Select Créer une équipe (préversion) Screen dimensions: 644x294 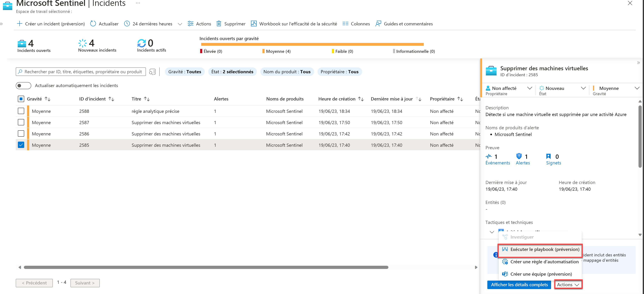pos(540,274)
